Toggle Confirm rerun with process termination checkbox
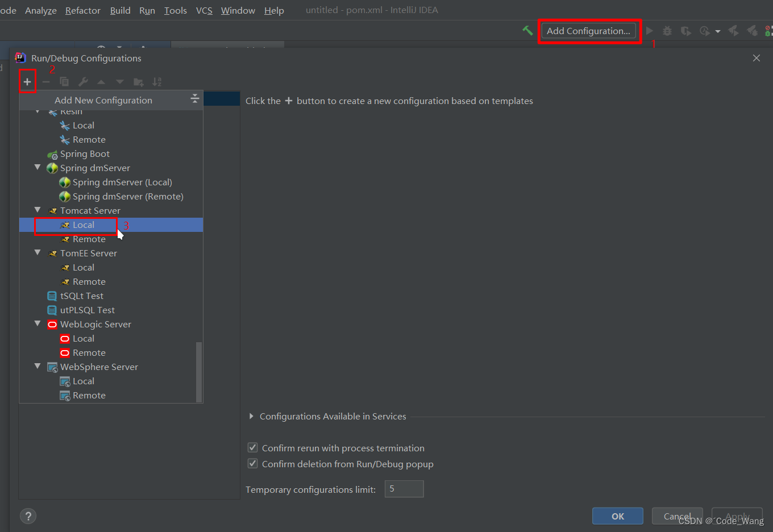Image resolution: width=773 pixels, height=532 pixels. click(x=253, y=448)
